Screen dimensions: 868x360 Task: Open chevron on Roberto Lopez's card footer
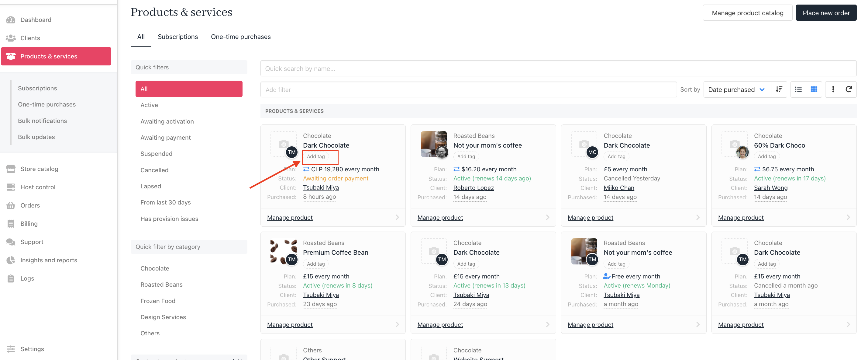(x=547, y=217)
